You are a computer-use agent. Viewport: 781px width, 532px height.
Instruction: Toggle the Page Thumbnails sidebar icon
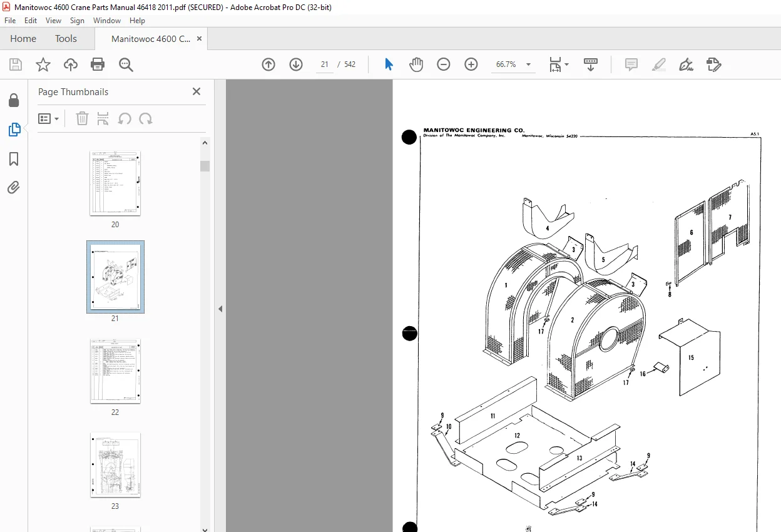click(x=14, y=130)
